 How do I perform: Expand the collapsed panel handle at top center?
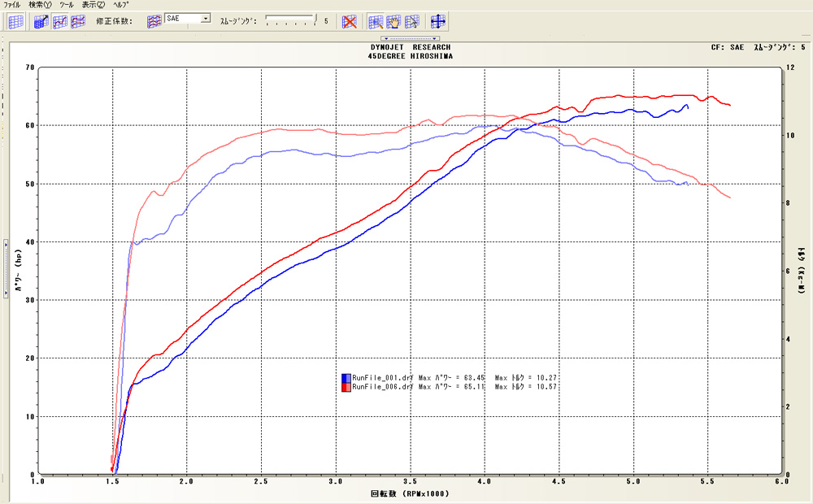411,38
